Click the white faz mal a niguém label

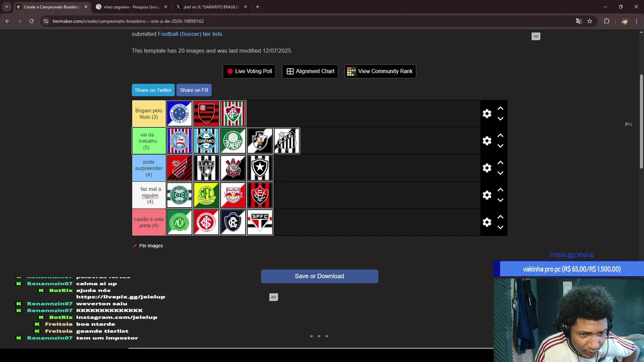point(149,195)
